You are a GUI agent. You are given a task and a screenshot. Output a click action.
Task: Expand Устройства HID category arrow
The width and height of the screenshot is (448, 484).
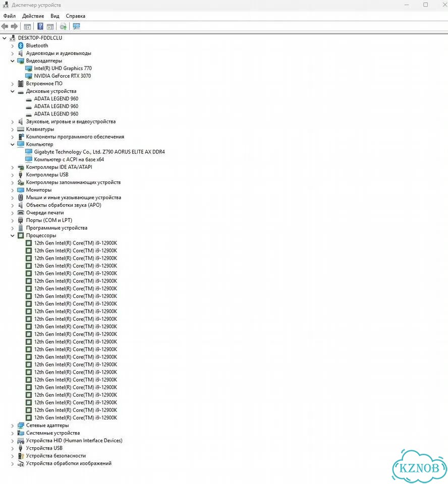[x=12, y=441]
